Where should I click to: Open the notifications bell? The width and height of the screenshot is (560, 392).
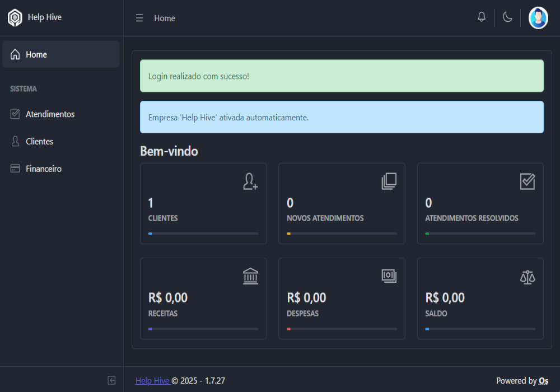[482, 17]
